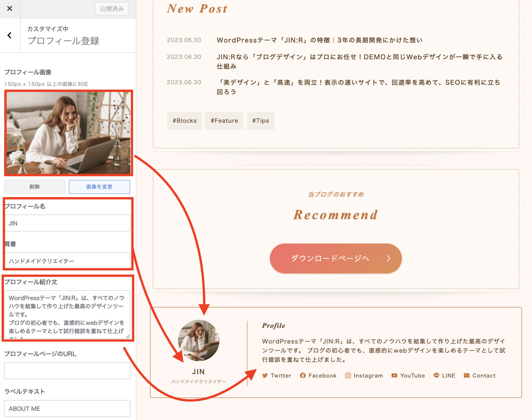This screenshot has height=420, width=532.
Task: Go back using the left chevron arrow
Action: coord(10,35)
